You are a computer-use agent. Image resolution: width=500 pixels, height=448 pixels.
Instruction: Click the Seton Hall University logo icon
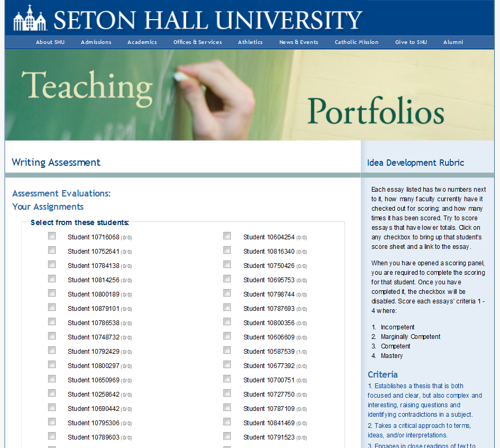30,18
